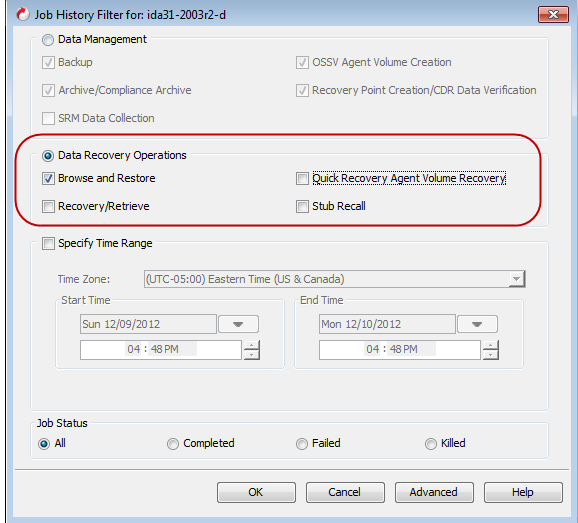
Task: Uncheck the Browse and Restore checkbox
Action: 48,179
